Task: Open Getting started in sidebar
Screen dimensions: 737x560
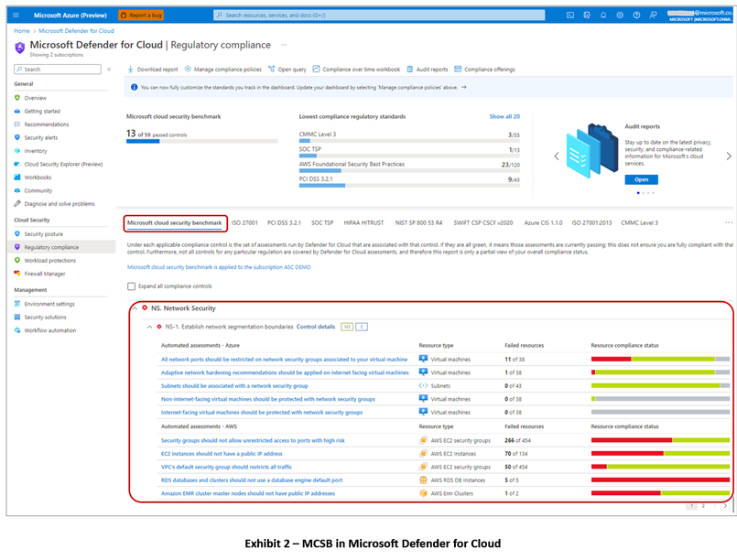Action: pyautogui.click(x=42, y=112)
